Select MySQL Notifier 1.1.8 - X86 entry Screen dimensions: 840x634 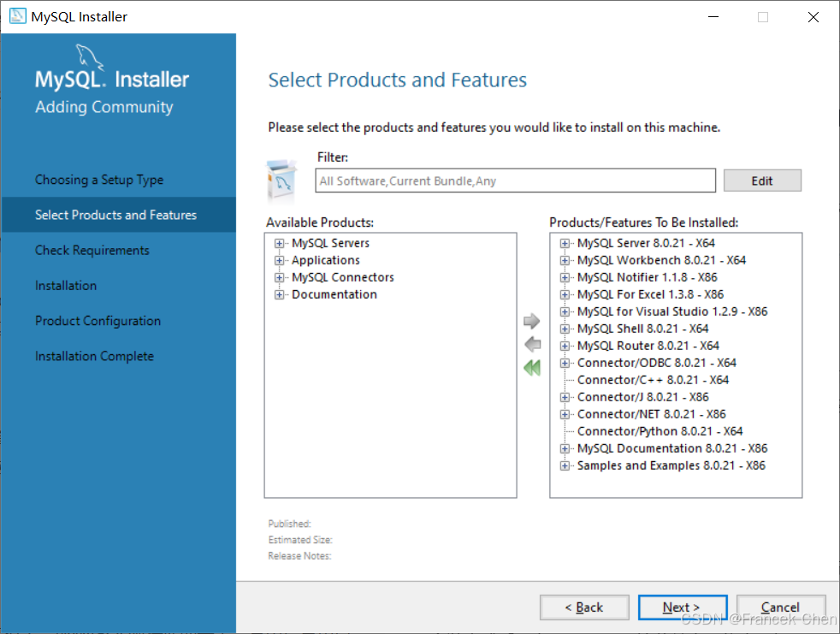pos(648,277)
